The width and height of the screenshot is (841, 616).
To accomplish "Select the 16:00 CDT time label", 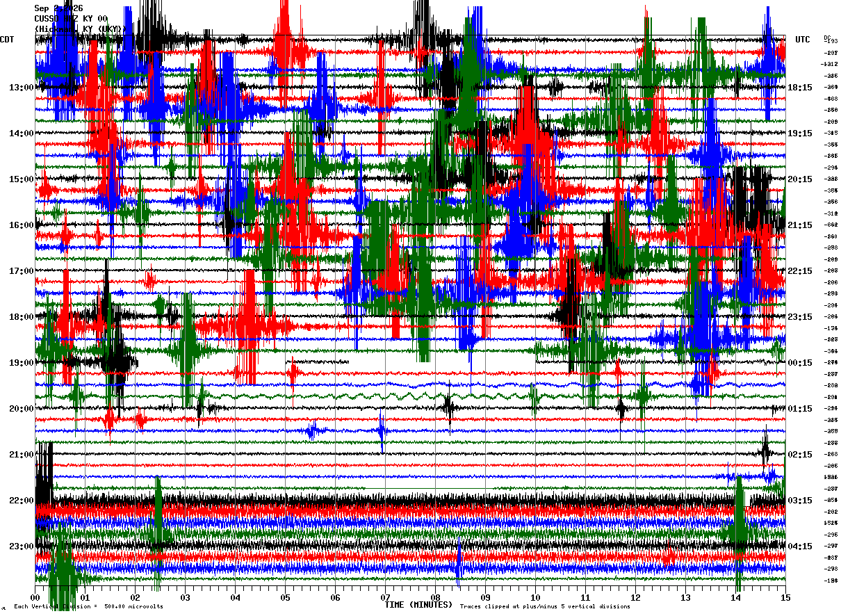I will (x=21, y=225).
